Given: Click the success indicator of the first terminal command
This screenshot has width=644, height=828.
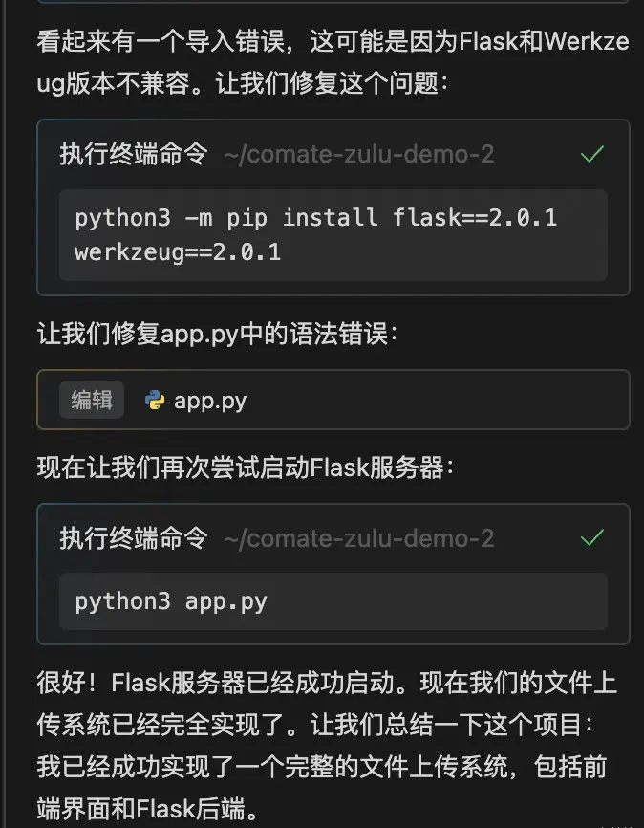Looking at the screenshot, I should 591,154.
